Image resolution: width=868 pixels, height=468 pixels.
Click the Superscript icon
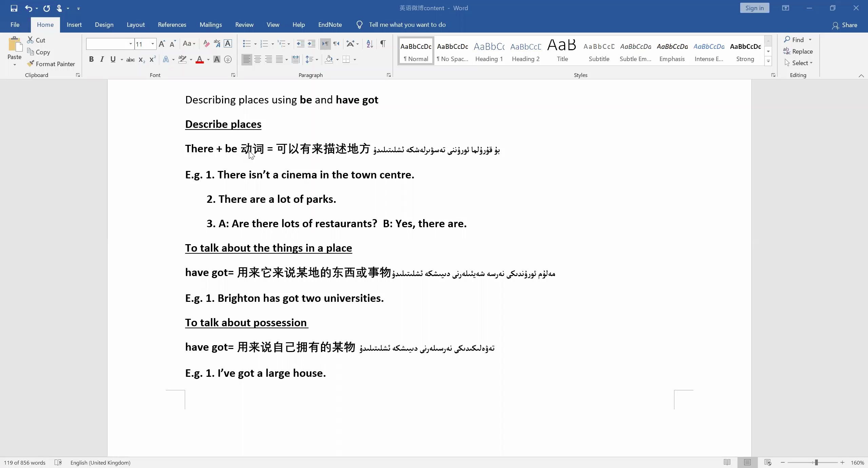tap(153, 59)
